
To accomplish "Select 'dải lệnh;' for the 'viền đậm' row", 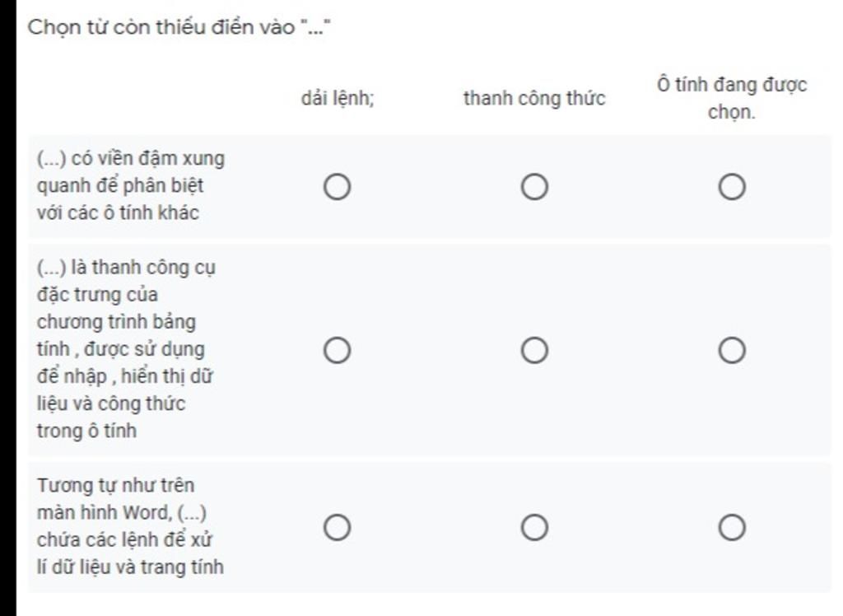I will tap(337, 188).
